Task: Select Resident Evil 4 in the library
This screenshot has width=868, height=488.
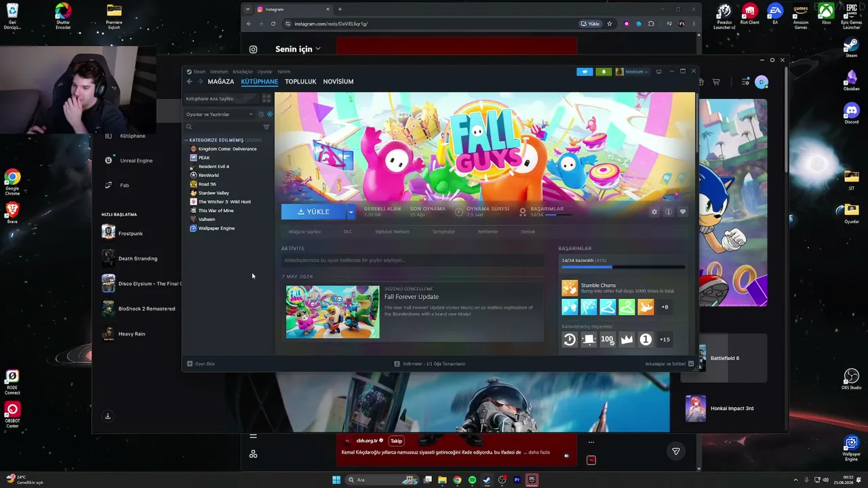Action: (214, 167)
